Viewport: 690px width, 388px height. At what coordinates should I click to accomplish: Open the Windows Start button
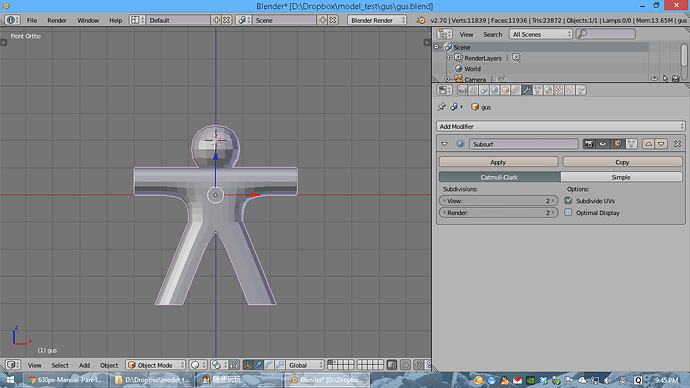(x=10, y=380)
